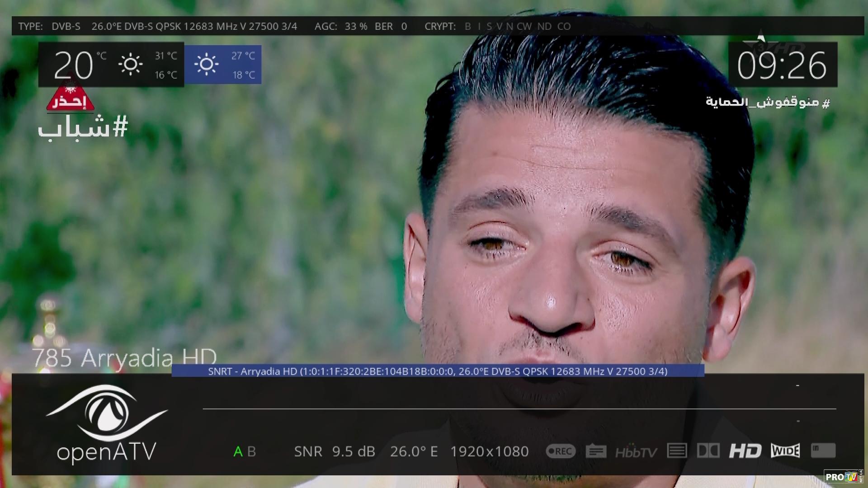Image resolution: width=868 pixels, height=488 pixels.
Task: Click the SNR 9.5 dB readout
Action: (335, 451)
